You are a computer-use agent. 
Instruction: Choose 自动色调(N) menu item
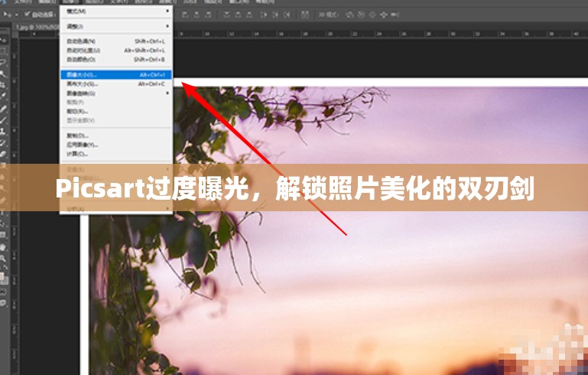116,41
